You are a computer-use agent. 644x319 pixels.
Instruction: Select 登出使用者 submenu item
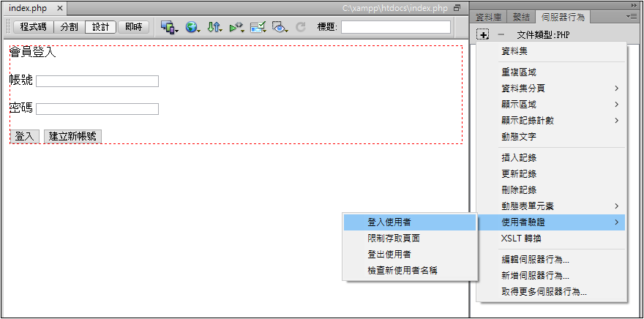tap(410, 254)
